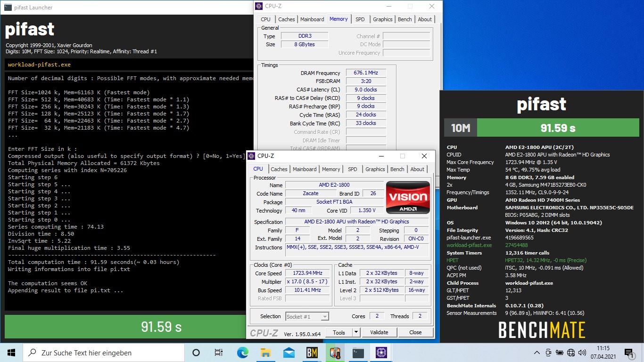Screen dimensions: 644x362
Task: Click the BENCHMATE logo in result panel
Action: (x=542, y=330)
